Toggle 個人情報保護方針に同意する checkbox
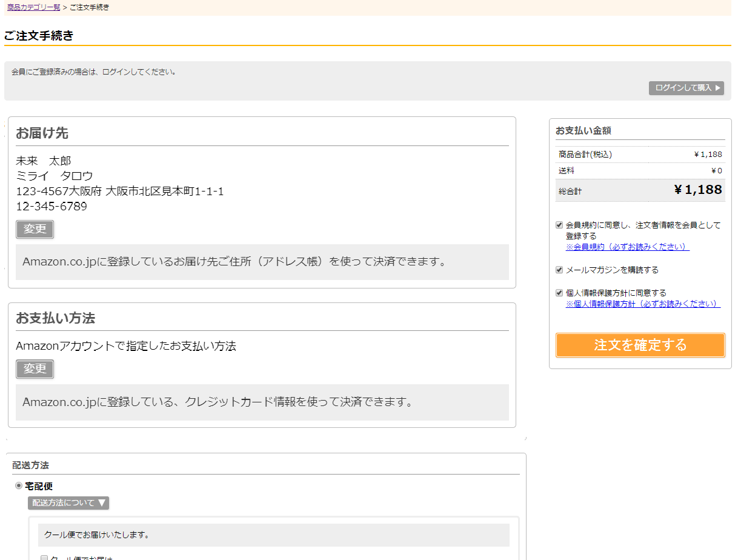 coord(559,293)
